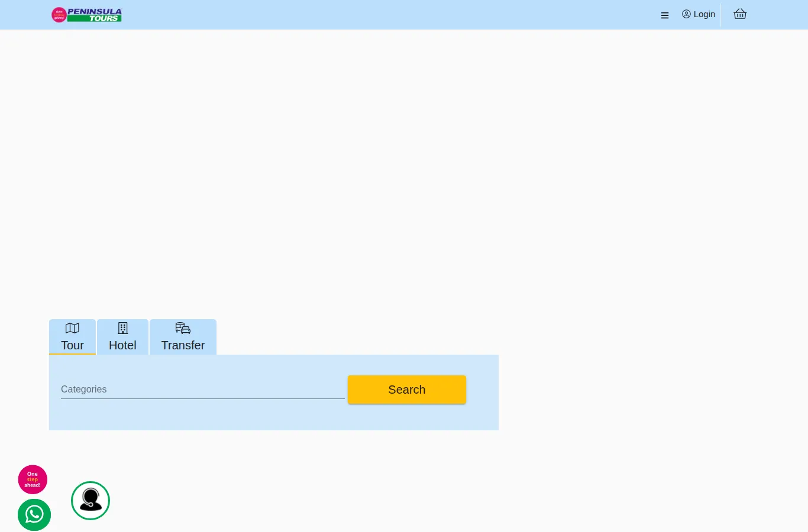
Task: Open the live support agent headset icon
Action: [x=91, y=501]
